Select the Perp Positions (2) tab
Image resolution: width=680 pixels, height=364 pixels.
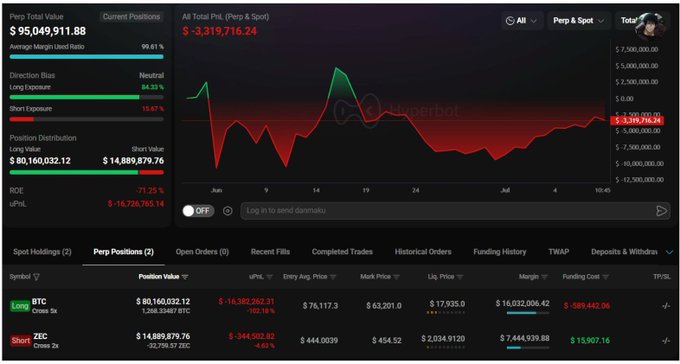[124, 252]
